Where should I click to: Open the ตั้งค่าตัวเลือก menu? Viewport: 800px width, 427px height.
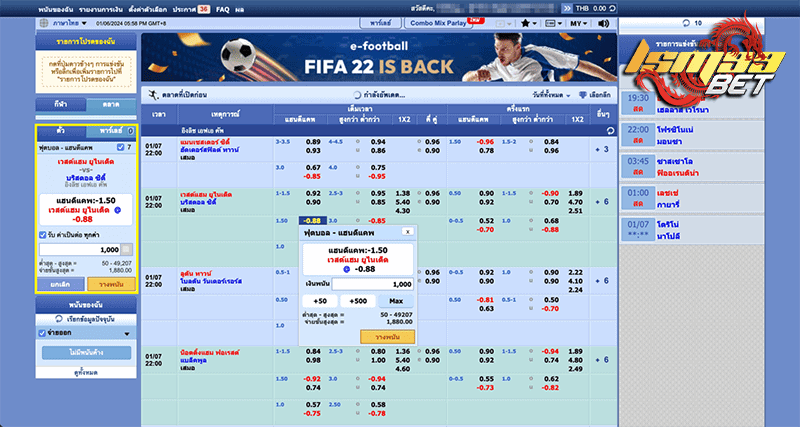(147, 9)
